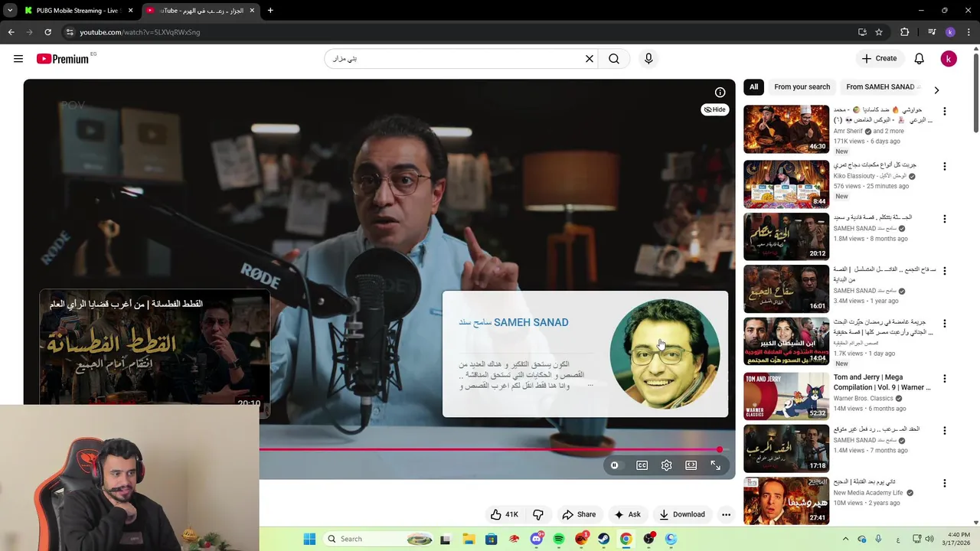
Task: Open the YouTube guide hamburger menu
Action: (x=18, y=59)
